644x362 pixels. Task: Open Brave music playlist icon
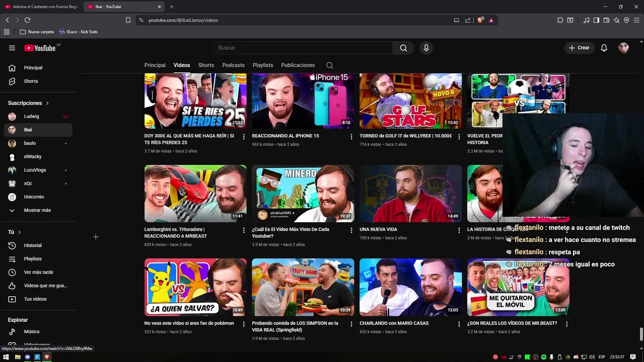(x=586, y=20)
